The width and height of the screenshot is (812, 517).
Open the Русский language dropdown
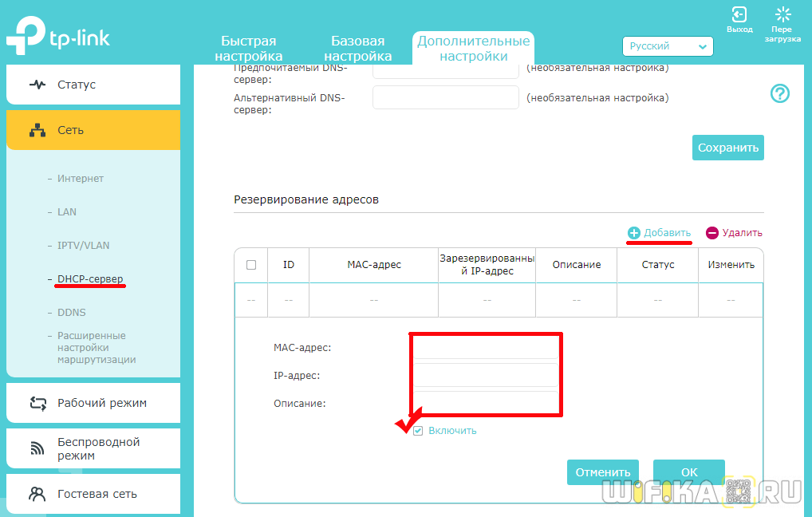click(x=668, y=46)
